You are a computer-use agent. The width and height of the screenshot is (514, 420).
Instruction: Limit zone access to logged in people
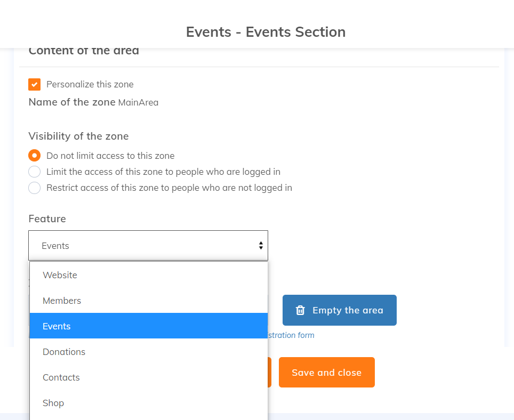35,172
